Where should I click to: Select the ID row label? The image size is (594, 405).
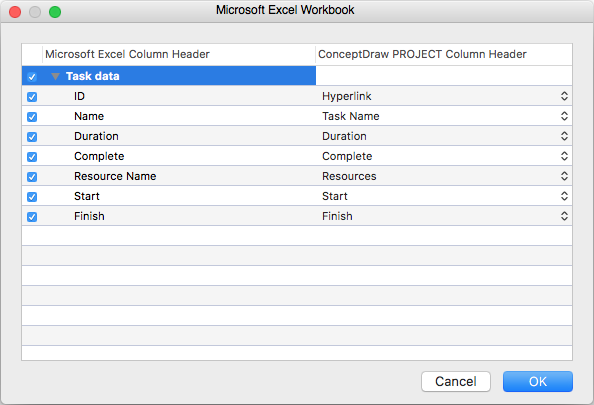tap(79, 96)
